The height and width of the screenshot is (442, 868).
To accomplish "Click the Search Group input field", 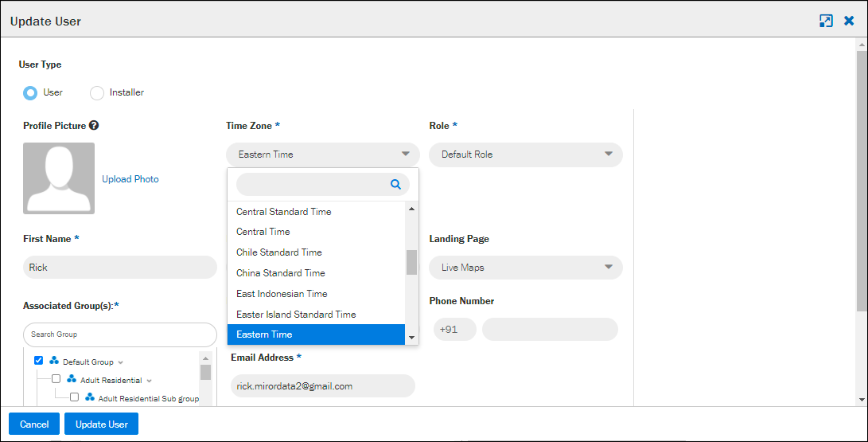I will (x=120, y=334).
